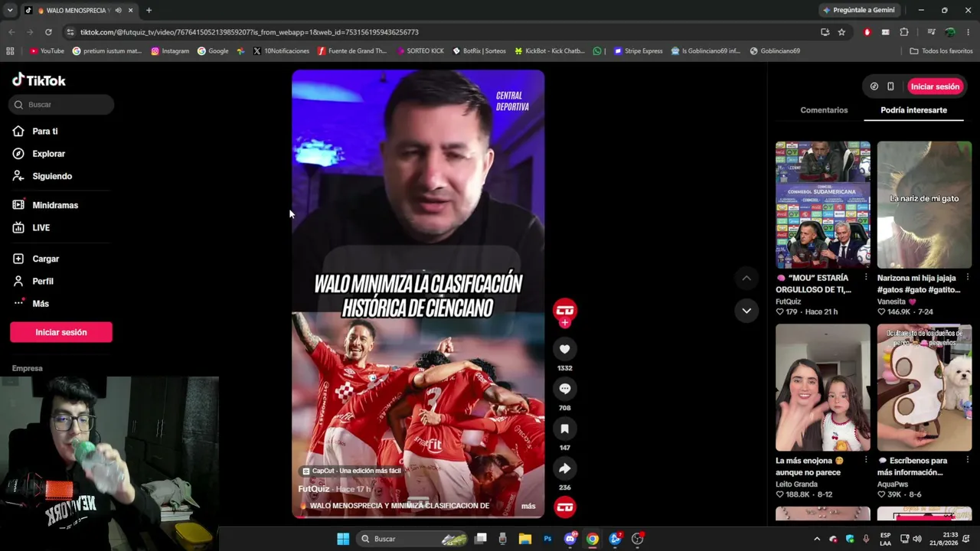The height and width of the screenshot is (551, 980).
Task: Open a new Chrome tab
Action: pyautogui.click(x=149, y=11)
